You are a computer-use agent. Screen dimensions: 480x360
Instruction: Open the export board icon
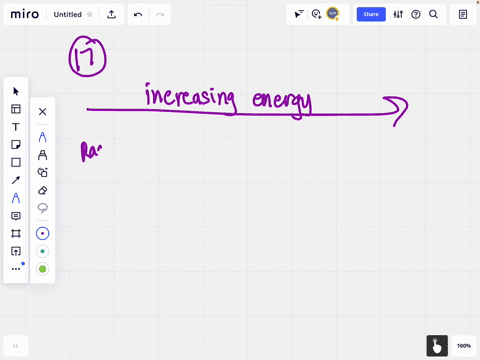[111, 14]
